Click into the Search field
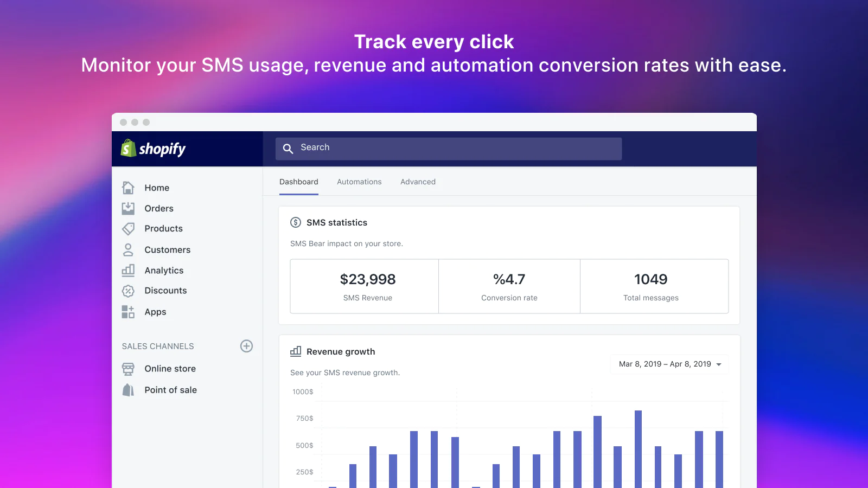 [x=449, y=149]
